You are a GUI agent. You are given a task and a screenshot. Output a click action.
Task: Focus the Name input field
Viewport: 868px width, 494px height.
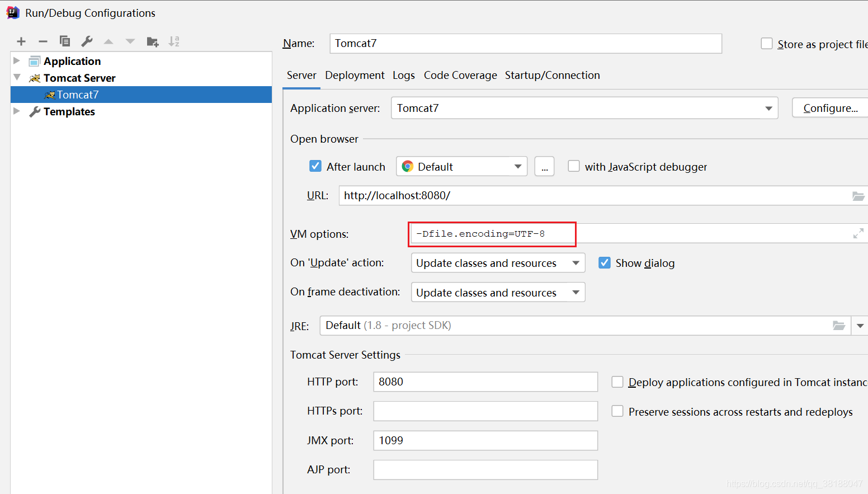click(x=526, y=44)
